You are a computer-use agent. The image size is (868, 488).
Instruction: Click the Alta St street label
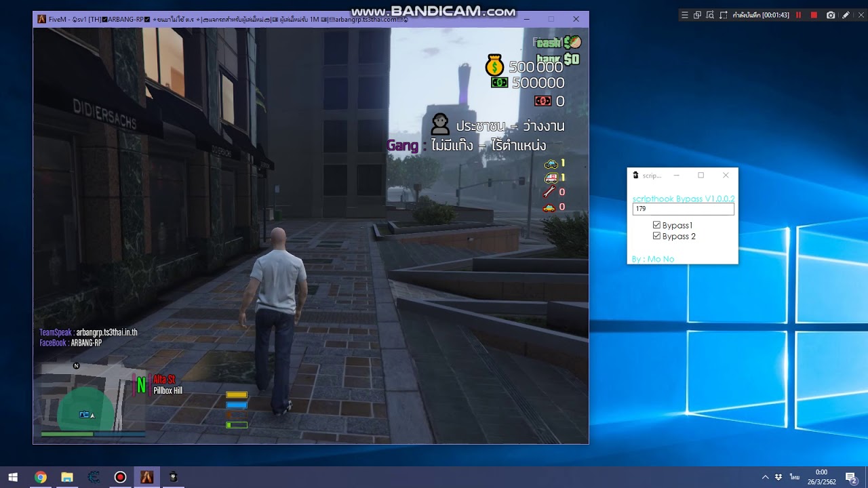[x=164, y=380]
